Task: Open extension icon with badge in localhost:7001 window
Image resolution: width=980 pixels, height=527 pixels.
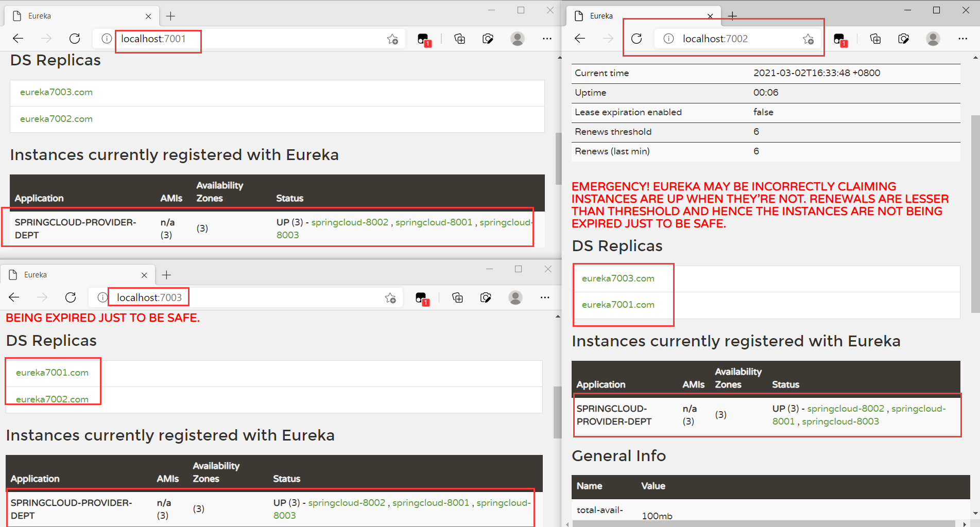Action: (424, 39)
